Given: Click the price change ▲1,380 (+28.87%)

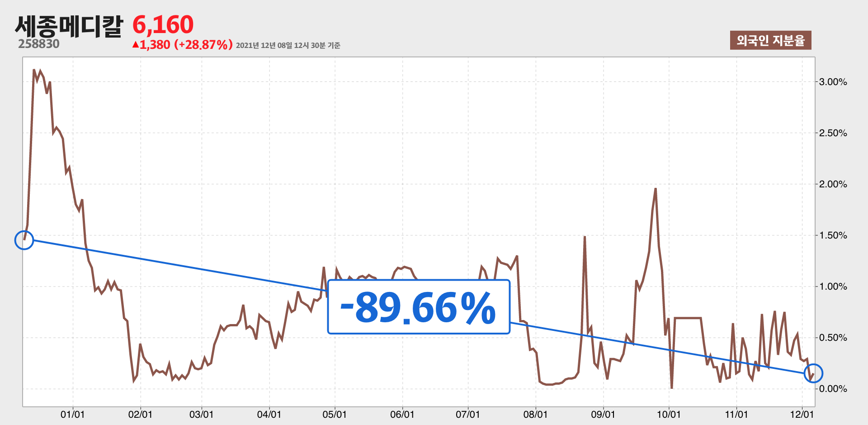Looking at the screenshot, I should point(183,45).
